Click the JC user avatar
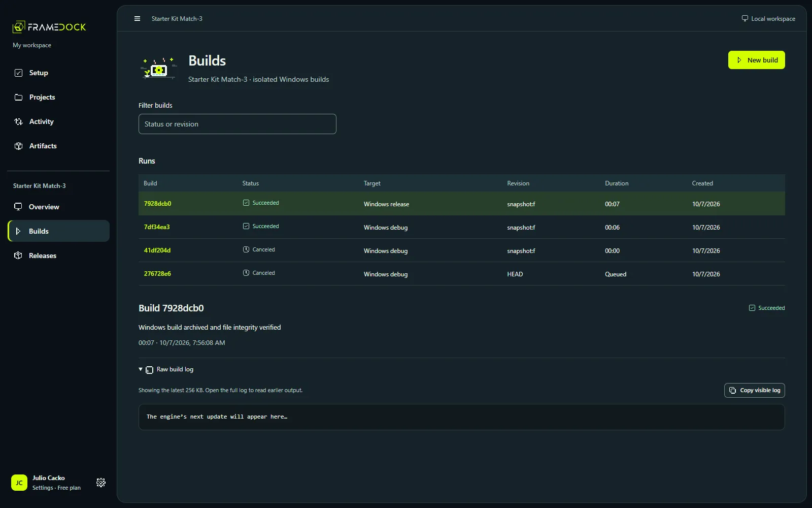 [19, 483]
